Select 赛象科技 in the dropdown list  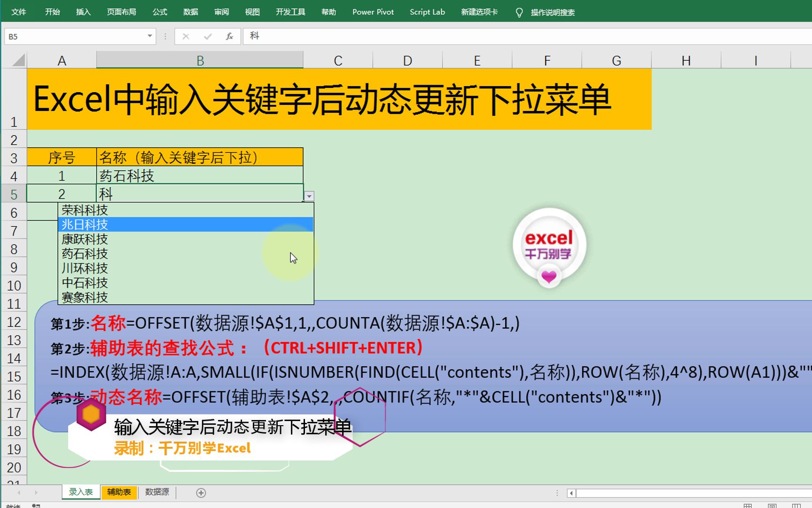85,297
